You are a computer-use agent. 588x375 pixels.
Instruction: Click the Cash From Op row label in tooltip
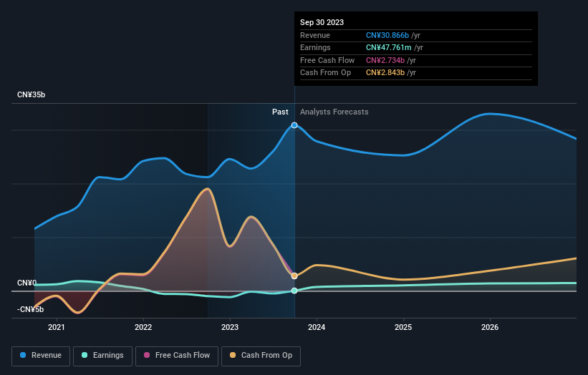[325, 73]
